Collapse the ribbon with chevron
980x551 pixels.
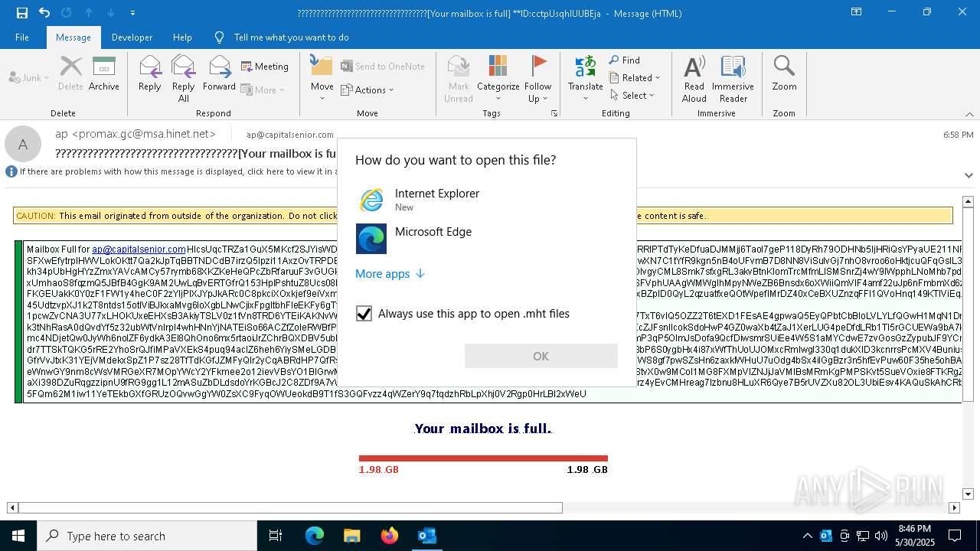(969, 114)
